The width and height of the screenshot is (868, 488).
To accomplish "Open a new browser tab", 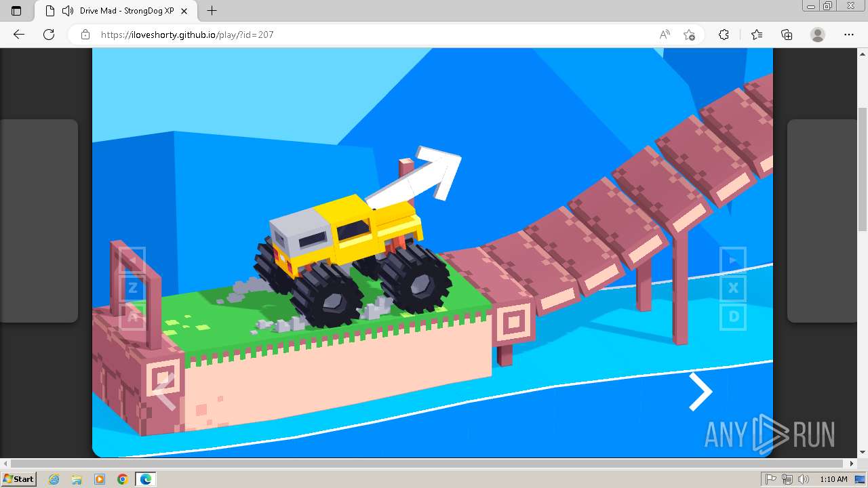I will [212, 11].
